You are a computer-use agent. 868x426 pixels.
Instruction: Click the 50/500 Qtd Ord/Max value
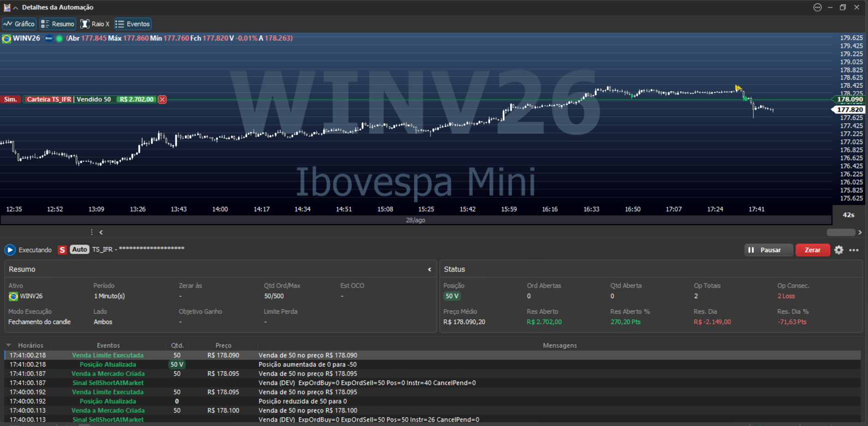pyautogui.click(x=274, y=296)
